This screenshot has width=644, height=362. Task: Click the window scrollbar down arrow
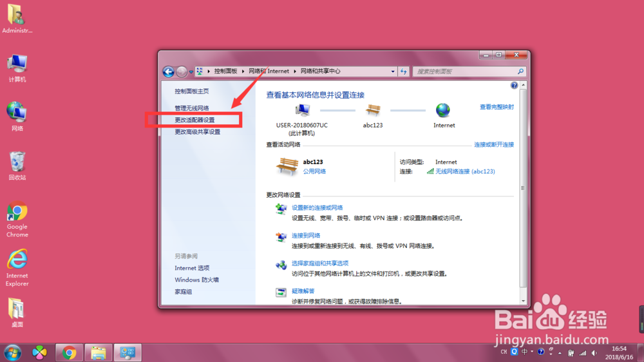523,301
